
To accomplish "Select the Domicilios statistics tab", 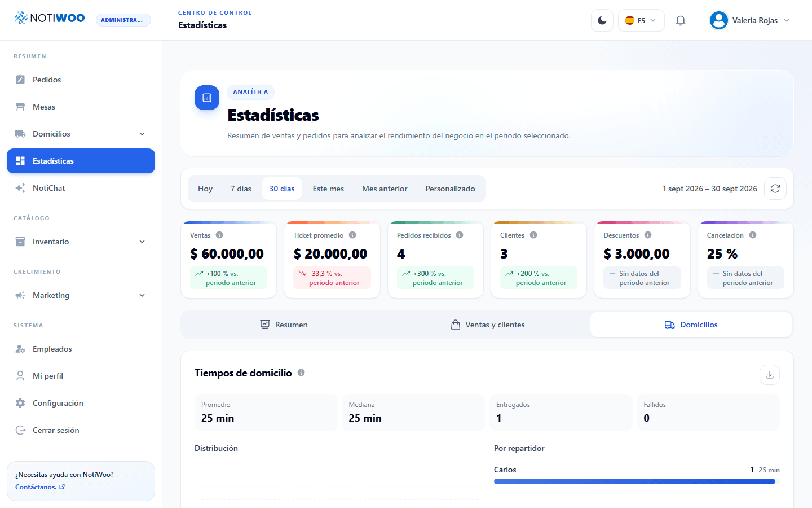I will 691,325.
